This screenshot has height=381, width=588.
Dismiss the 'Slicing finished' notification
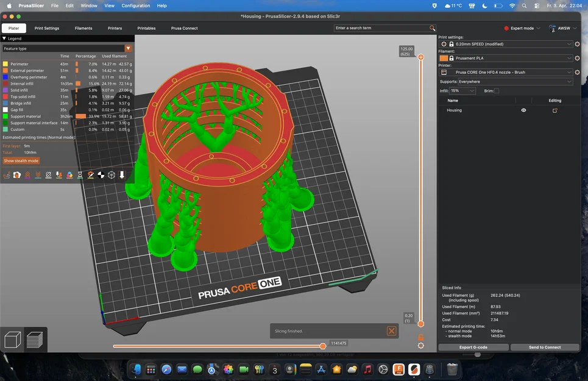click(x=391, y=331)
